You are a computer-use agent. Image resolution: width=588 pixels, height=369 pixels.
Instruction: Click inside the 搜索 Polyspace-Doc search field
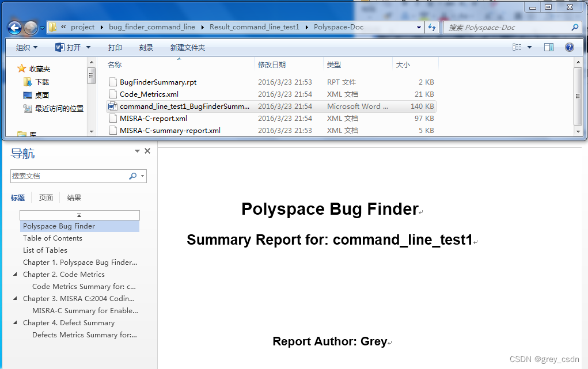501,27
